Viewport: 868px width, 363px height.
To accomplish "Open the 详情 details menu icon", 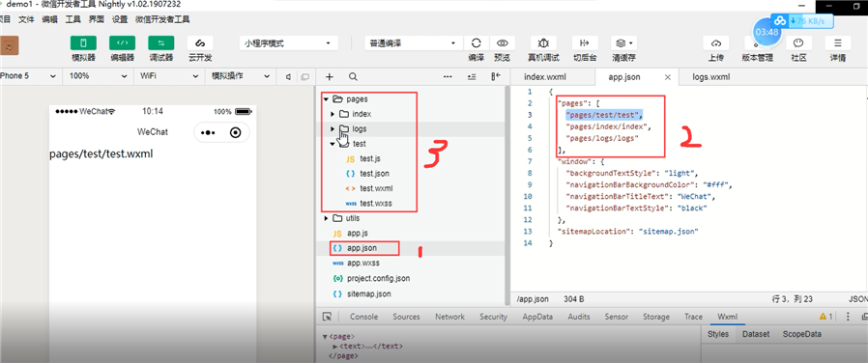I will [x=838, y=43].
